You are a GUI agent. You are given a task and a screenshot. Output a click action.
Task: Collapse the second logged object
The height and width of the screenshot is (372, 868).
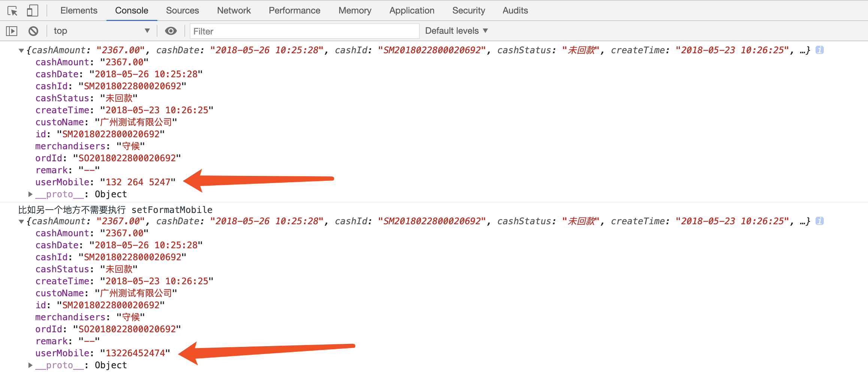(x=21, y=221)
